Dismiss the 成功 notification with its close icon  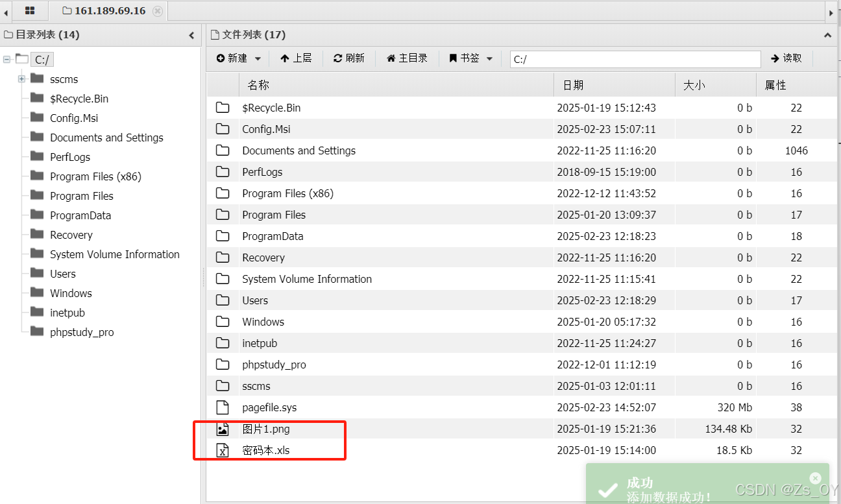(816, 478)
